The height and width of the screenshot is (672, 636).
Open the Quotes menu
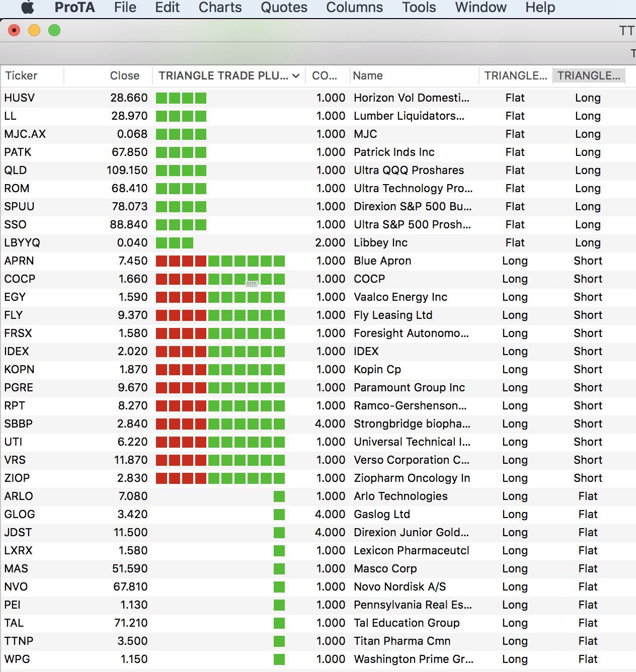click(x=284, y=8)
